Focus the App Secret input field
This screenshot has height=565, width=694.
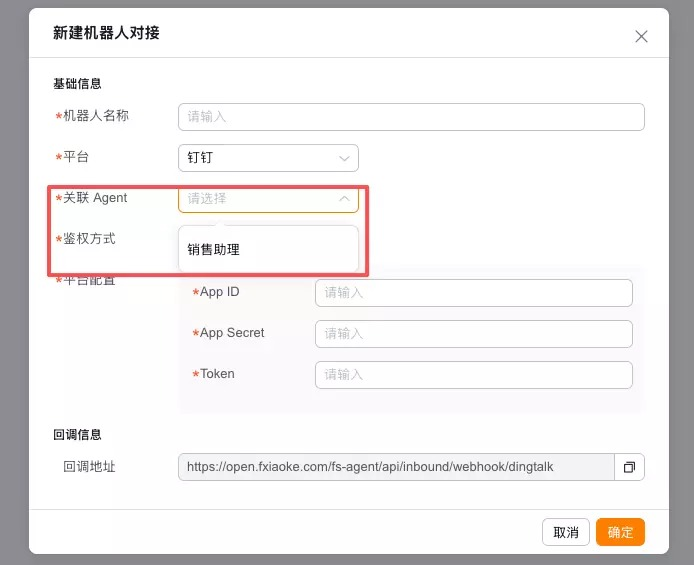coord(474,334)
